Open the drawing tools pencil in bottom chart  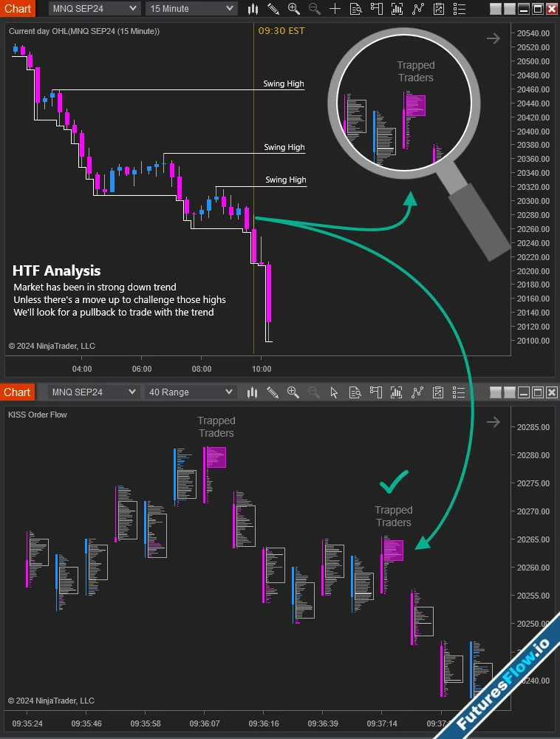[273, 392]
